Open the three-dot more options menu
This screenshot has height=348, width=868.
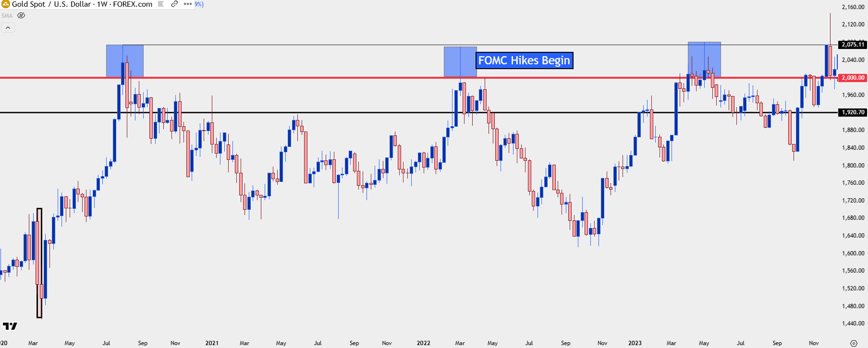coord(187,4)
